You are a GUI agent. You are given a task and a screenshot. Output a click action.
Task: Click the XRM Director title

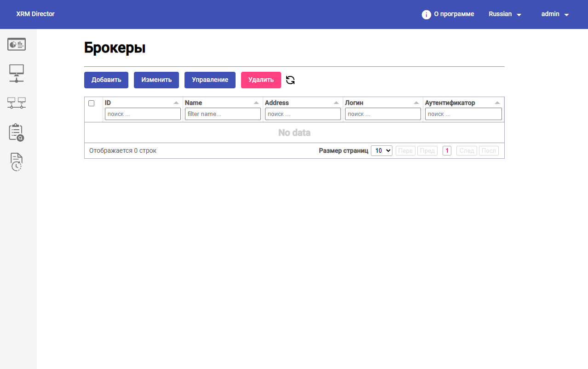(x=35, y=14)
